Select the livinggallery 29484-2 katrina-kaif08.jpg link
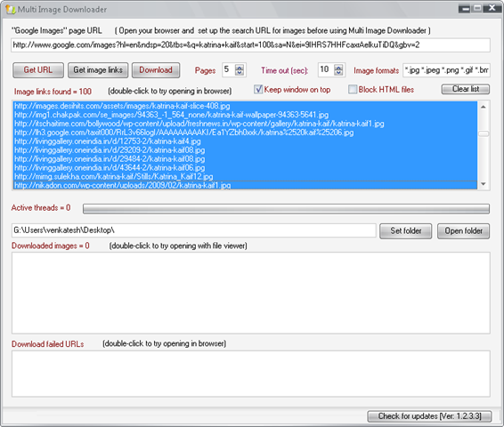Screen dimensions: 504x427 [x=245, y=159]
